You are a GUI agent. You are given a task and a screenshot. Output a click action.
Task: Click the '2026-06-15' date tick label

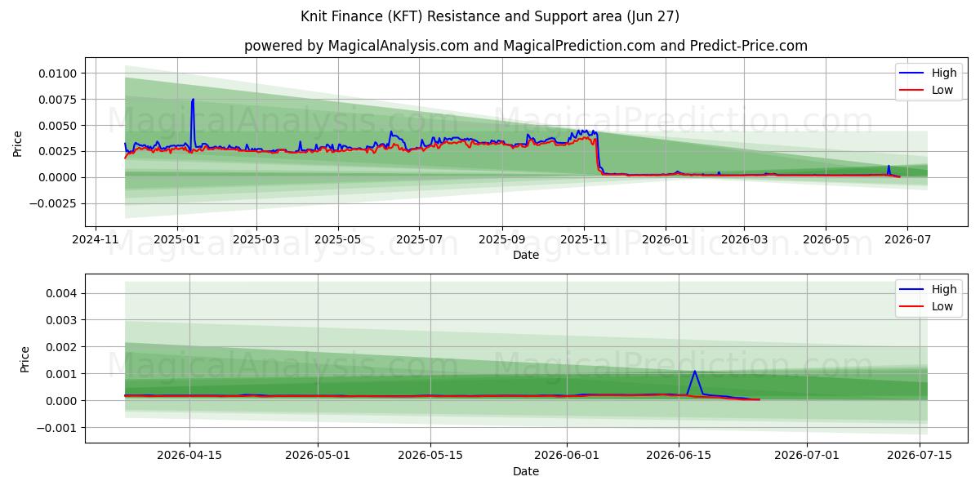coord(679,456)
